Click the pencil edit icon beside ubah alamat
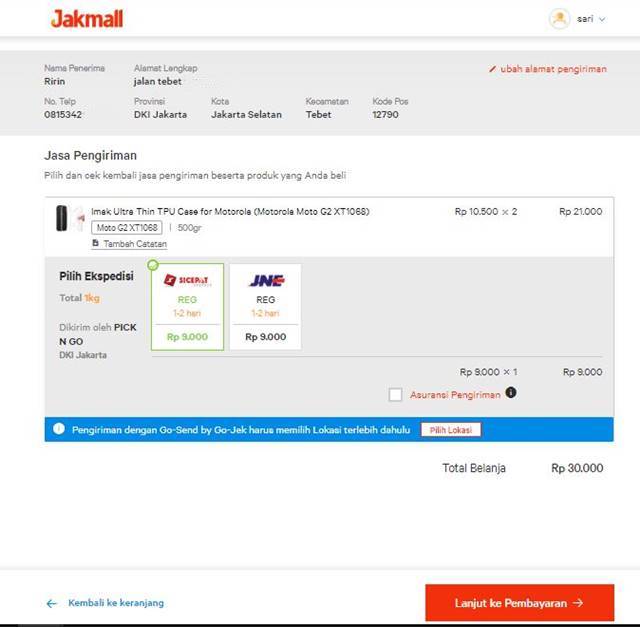 (x=492, y=69)
